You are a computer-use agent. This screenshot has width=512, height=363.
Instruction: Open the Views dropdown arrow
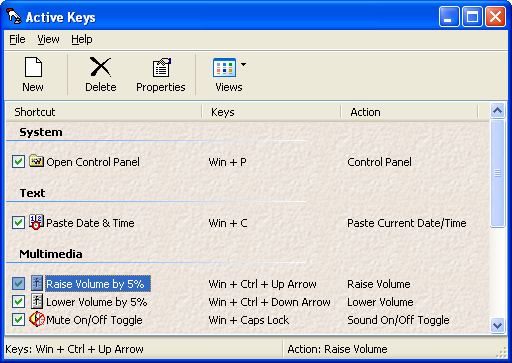(243, 64)
